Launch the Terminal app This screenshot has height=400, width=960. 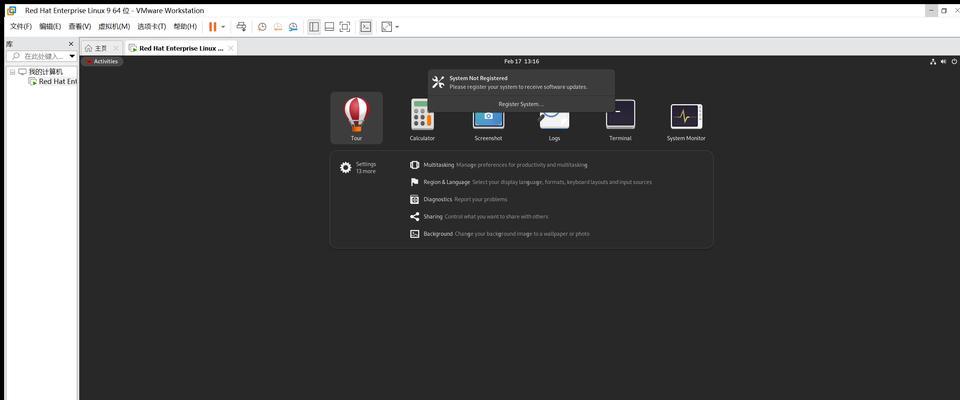620,118
